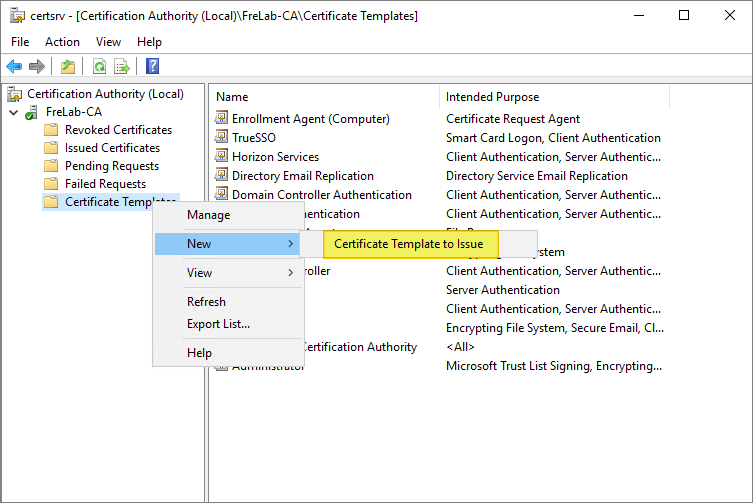The width and height of the screenshot is (753, 503).
Task: Click the Export List toolbar icon
Action: (122, 67)
